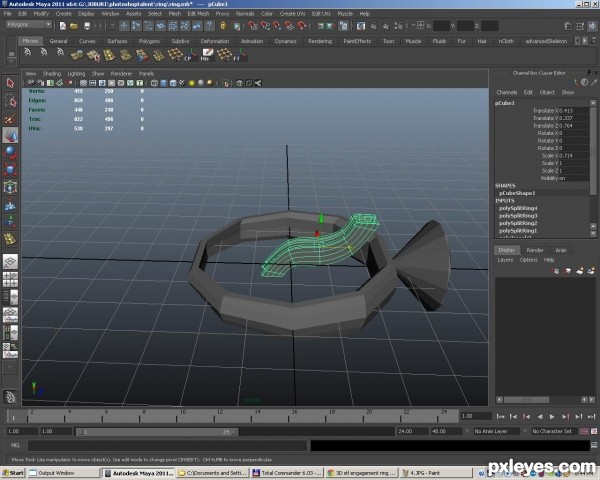Go to start of playback range
The width and height of the screenshot is (600, 480).
point(500,416)
